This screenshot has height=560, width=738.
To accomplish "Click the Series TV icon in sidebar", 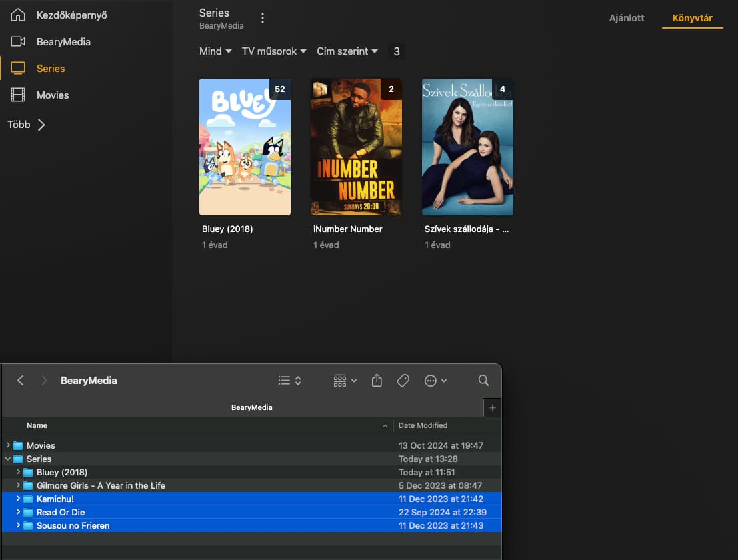I will tap(18, 68).
